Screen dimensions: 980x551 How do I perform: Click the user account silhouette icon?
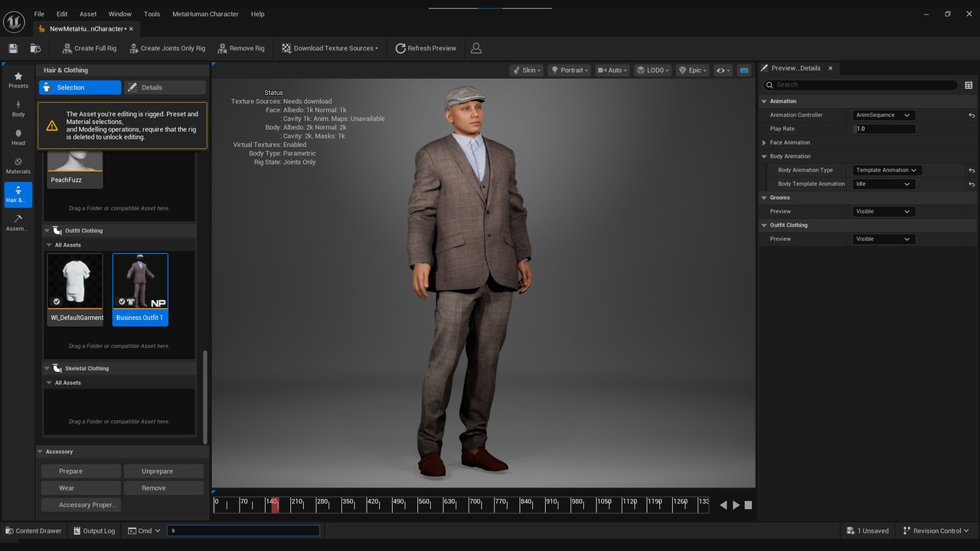click(476, 48)
